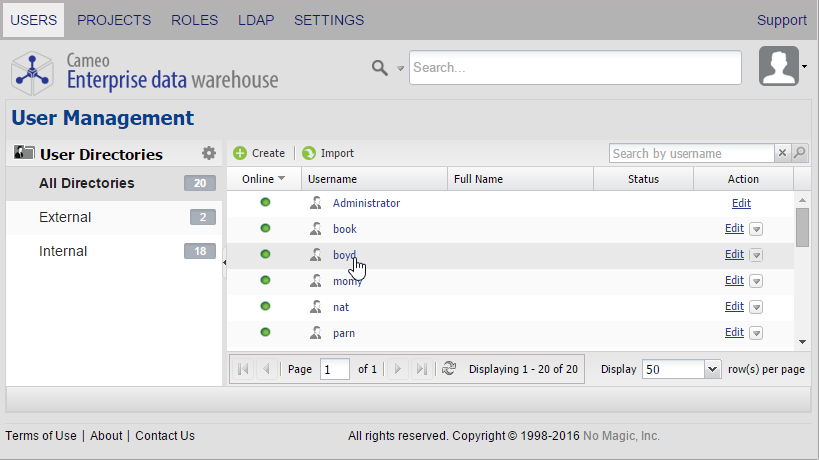Click the magnifier beside username search
819x460 pixels.
799,153
